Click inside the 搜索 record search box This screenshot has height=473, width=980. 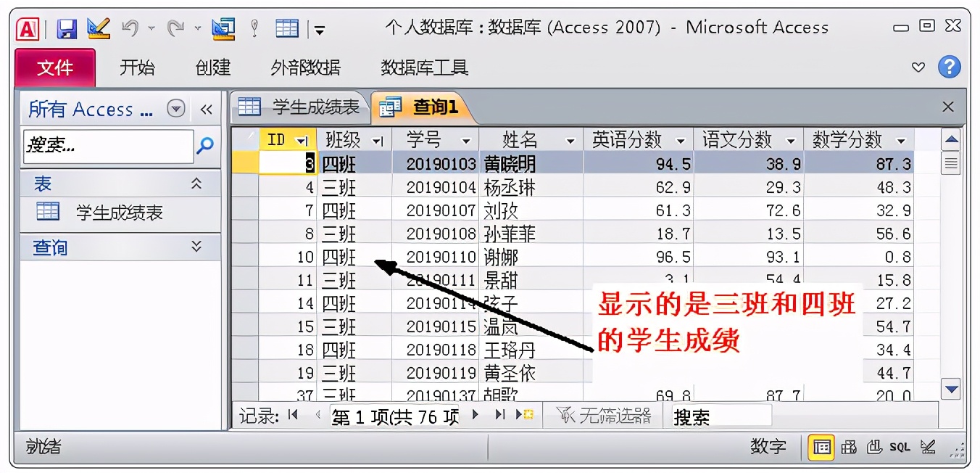(x=718, y=414)
